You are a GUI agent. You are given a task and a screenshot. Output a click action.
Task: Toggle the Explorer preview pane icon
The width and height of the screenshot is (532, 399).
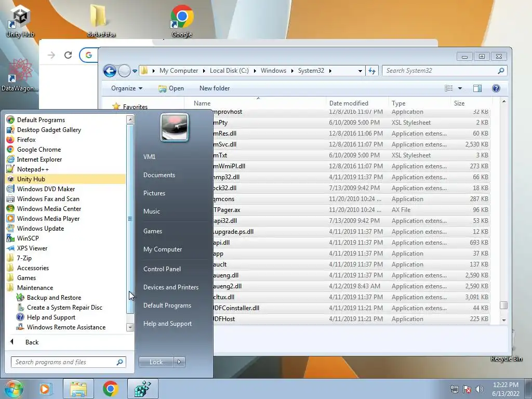[477, 88]
